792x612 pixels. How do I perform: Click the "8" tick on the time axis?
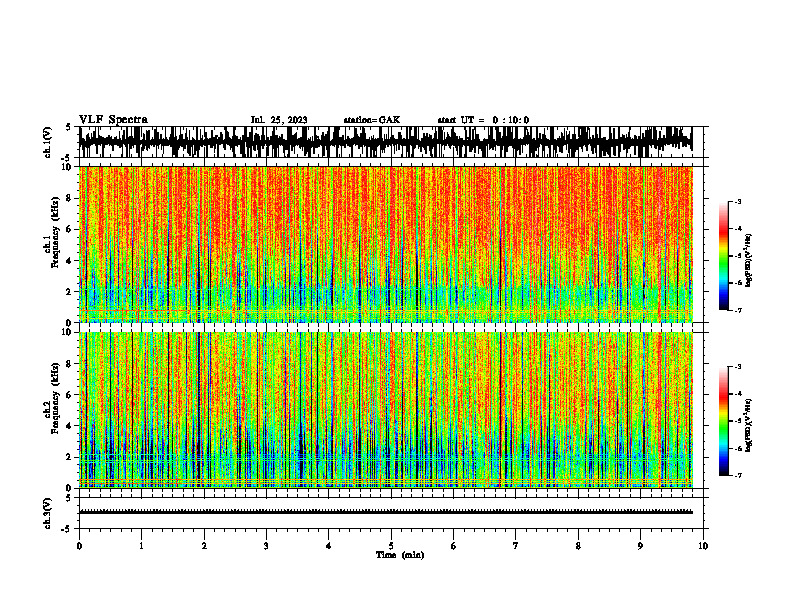[x=578, y=546]
